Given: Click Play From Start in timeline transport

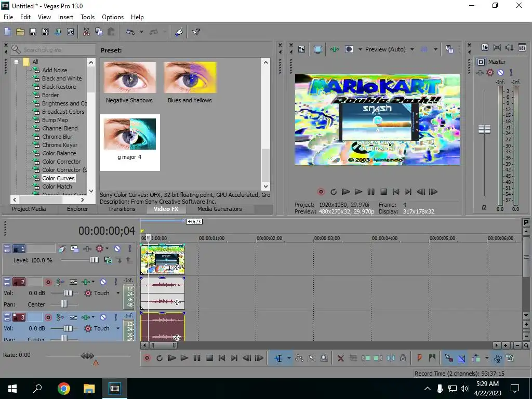Looking at the screenshot, I should pos(172,358).
